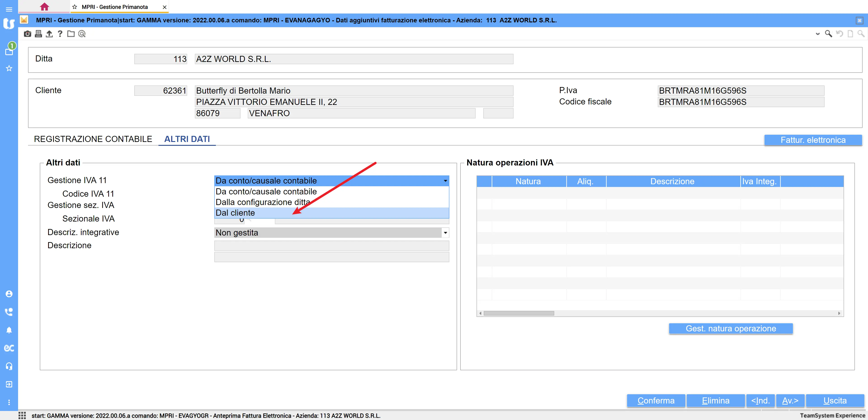Screen dimensions: 868x420
Task: Click the headset support icon in sidebar
Action: click(9, 366)
